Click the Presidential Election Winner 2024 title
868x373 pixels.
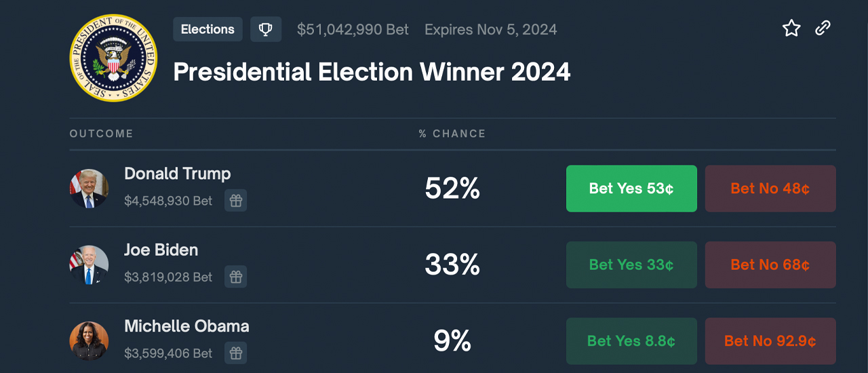[x=372, y=72]
